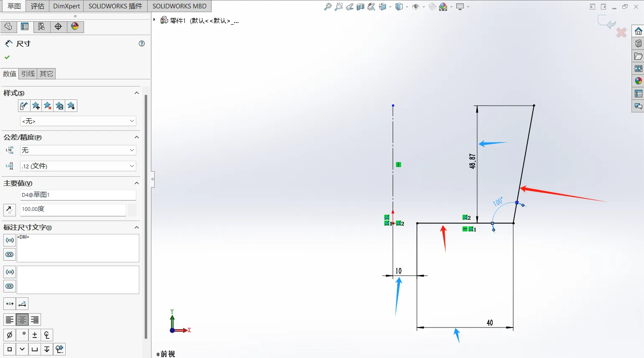Viewport: 644px width, 358px height.
Task: Click the zoom to fit magnifier icon
Action: [328, 7]
